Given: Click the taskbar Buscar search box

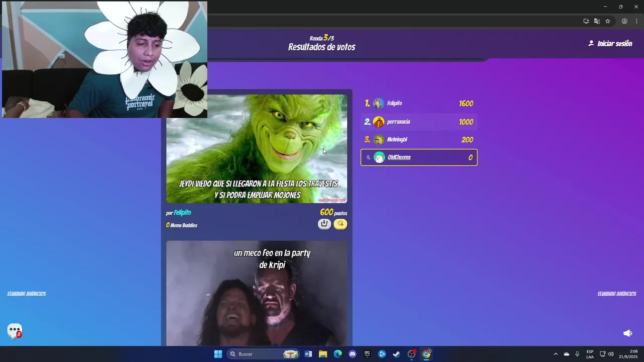Looking at the screenshot, I should pos(263,354).
